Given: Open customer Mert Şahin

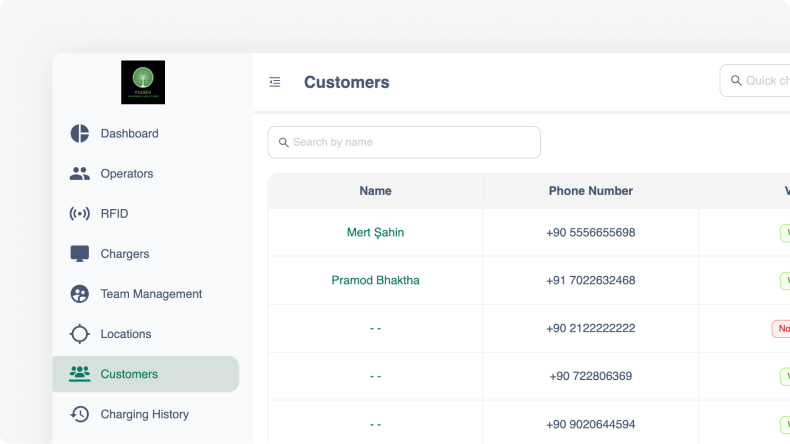Looking at the screenshot, I should coord(375,233).
